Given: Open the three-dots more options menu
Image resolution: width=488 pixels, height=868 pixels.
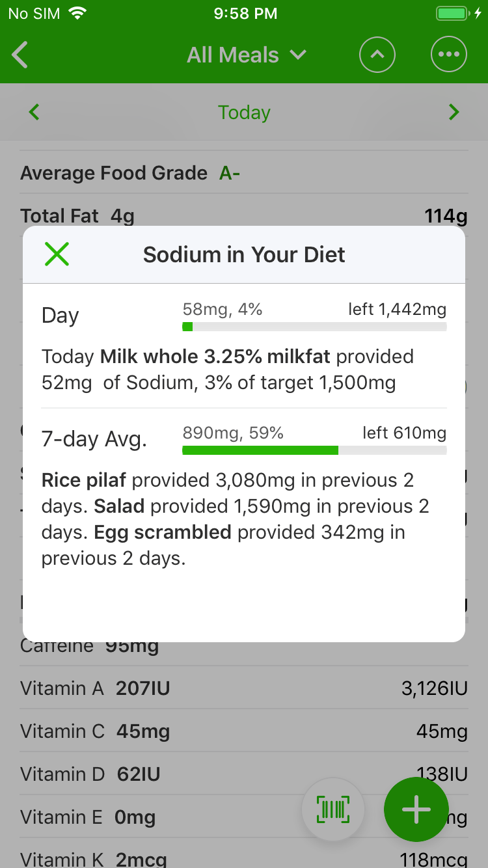Looking at the screenshot, I should (x=449, y=55).
